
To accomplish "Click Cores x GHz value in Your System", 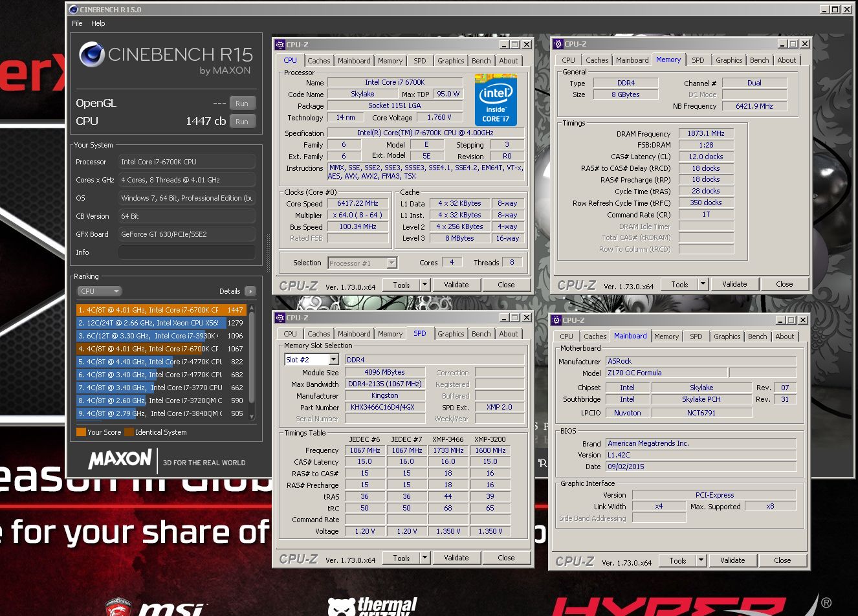I will (x=187, y=180).
